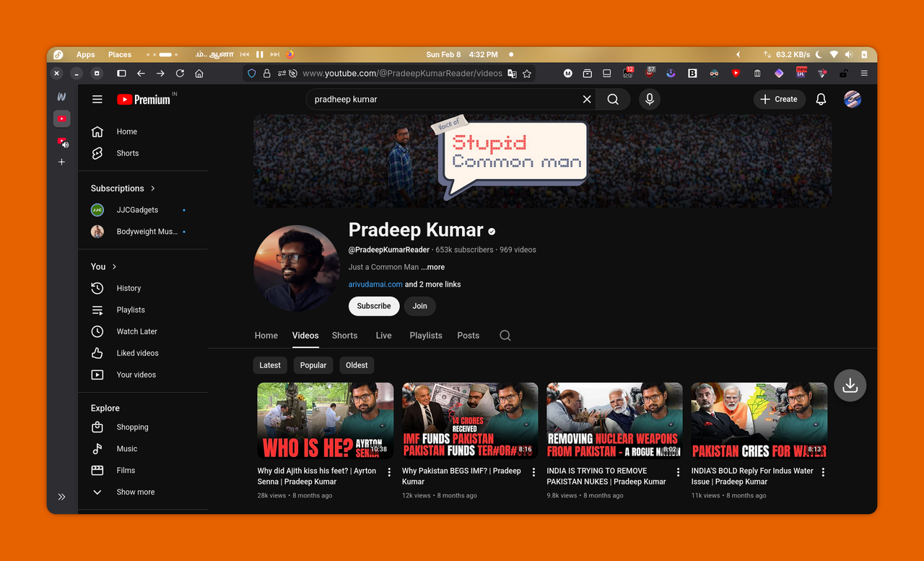Go back to the previous page

point(141,74)
